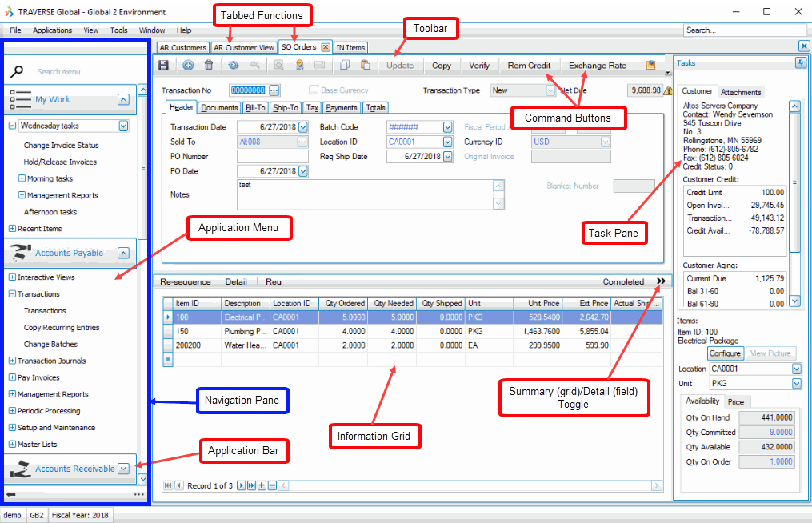812x523 pixels.
Task: Click the Rem Credit command button
Action: pos(529,66)
